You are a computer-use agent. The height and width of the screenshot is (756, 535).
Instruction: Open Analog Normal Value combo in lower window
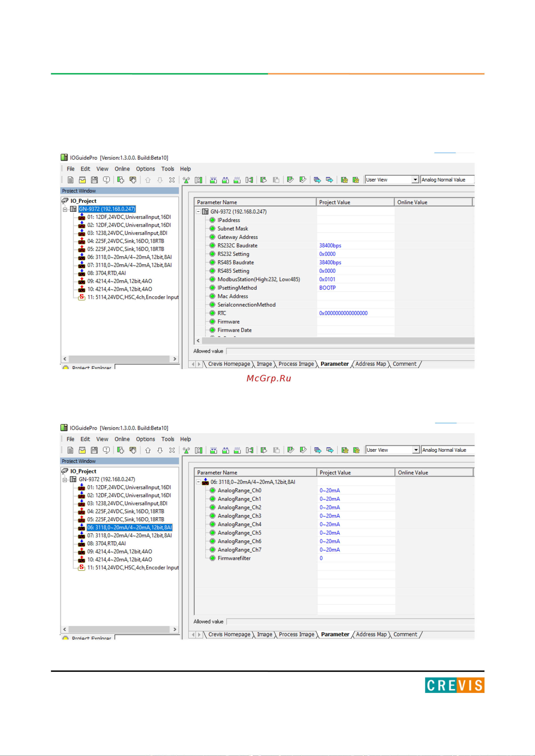(x=448, y=450)
